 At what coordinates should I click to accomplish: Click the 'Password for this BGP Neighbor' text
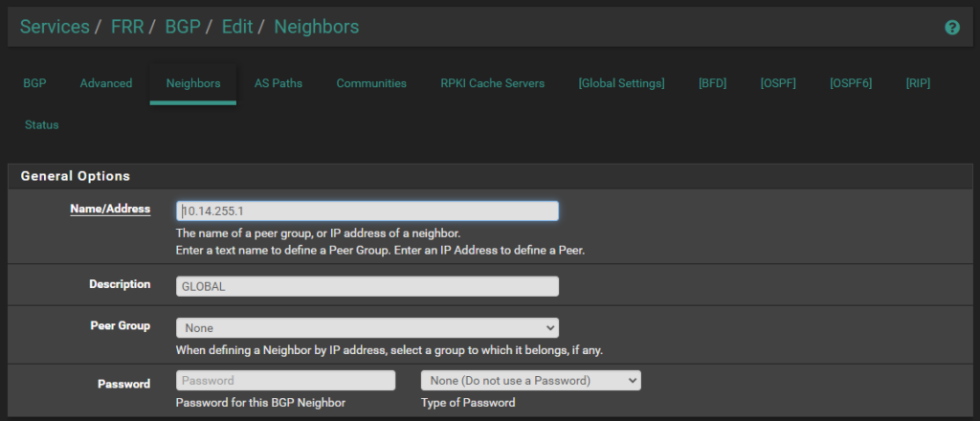pos(260,403)
